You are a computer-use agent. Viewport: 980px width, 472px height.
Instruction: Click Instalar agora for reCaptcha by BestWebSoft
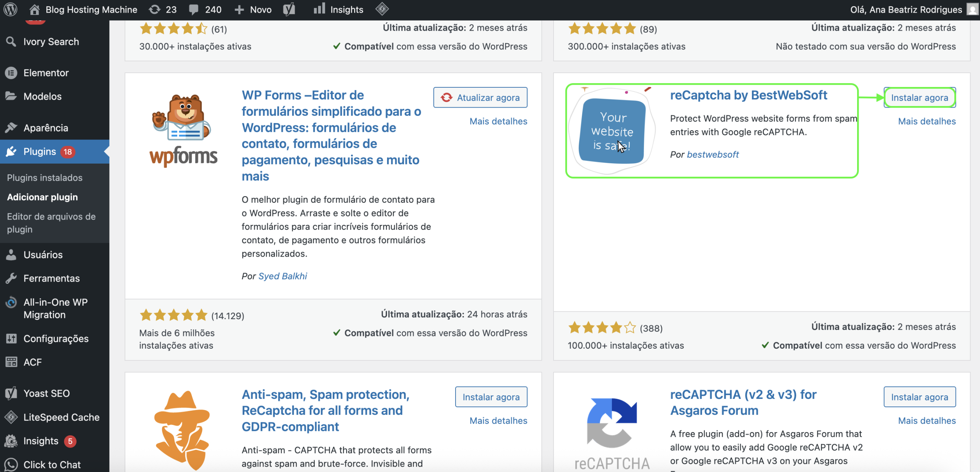click(x=920, y=97)
